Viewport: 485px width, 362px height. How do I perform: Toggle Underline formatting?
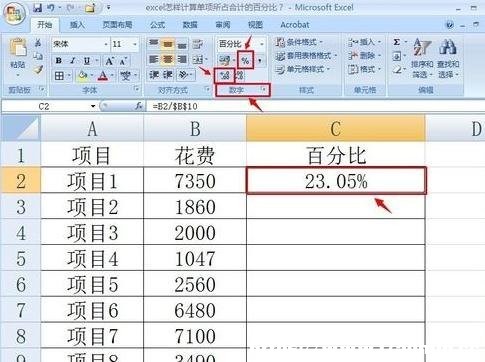tap(87, 61)
